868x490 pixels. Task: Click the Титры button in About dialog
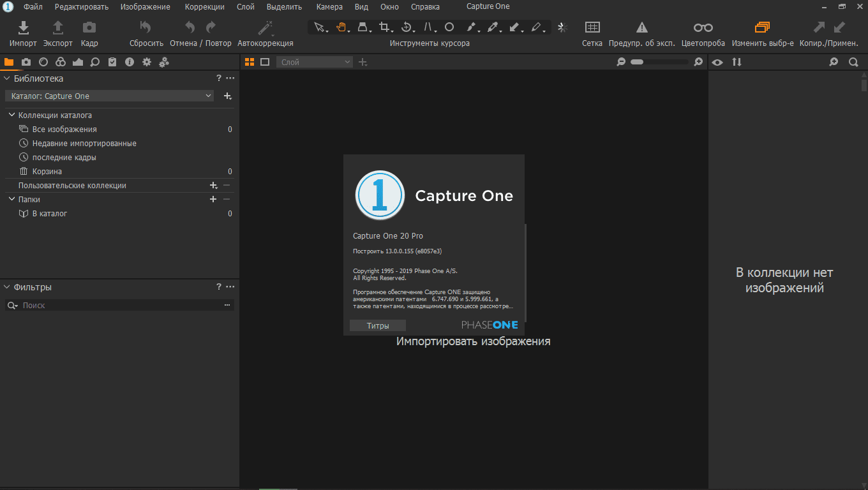[378, 325]
